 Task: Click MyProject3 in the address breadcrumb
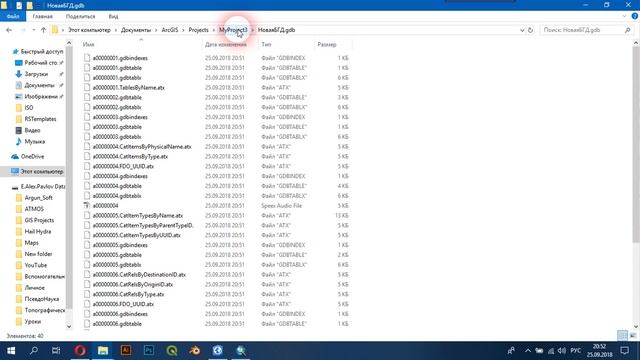(x=233, y=30)
